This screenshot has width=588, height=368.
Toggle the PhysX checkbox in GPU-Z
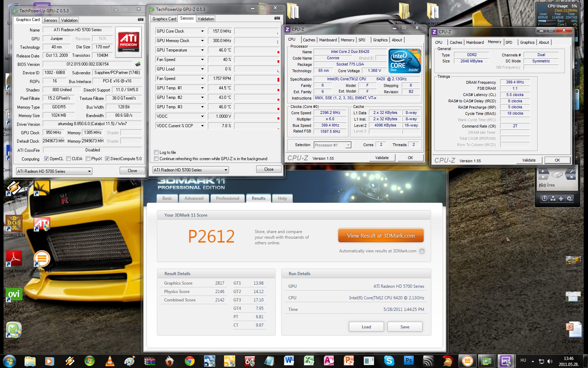(88, 159)
